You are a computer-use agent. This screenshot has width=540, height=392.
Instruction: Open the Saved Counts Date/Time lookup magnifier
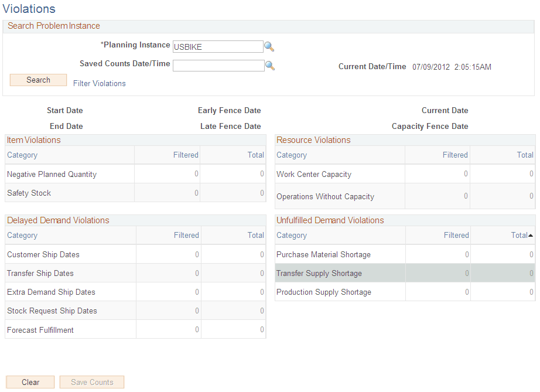point(269,66)
